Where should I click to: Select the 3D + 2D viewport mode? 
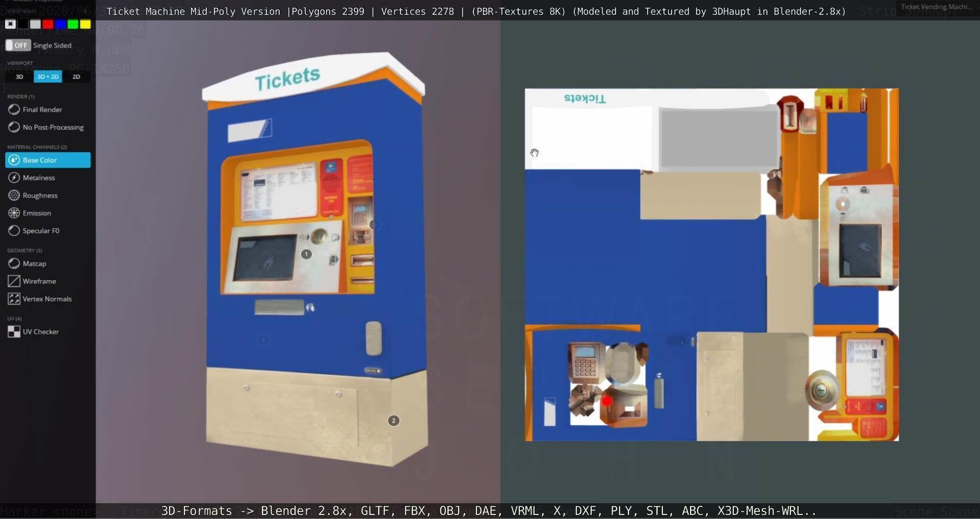(48, 77)
